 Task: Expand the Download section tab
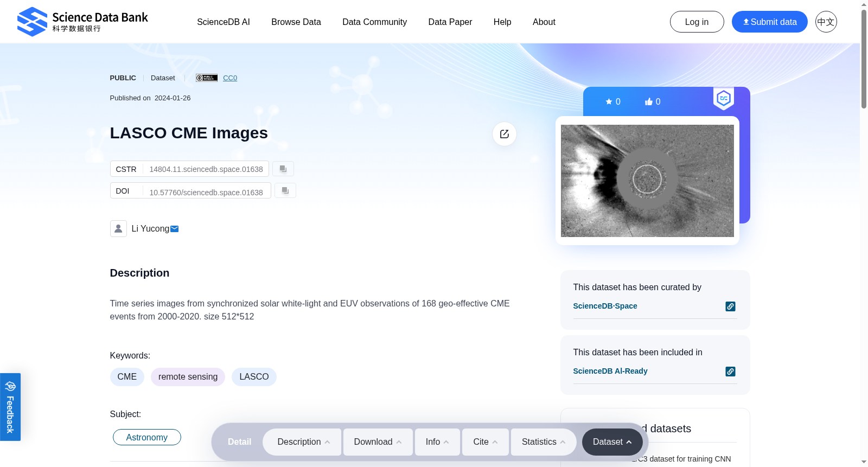(x=378, y=442)
